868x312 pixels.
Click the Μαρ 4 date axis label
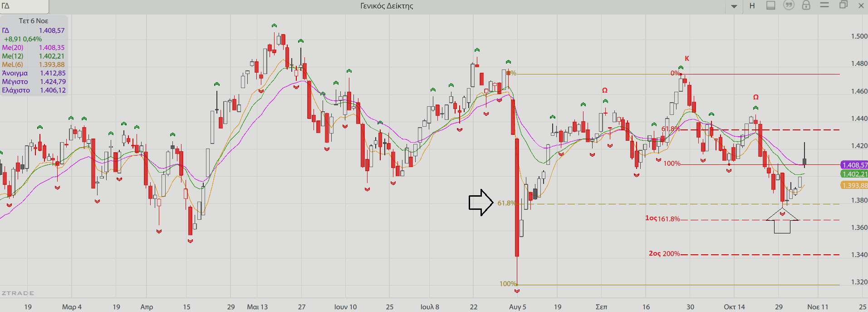click(72, 307)
